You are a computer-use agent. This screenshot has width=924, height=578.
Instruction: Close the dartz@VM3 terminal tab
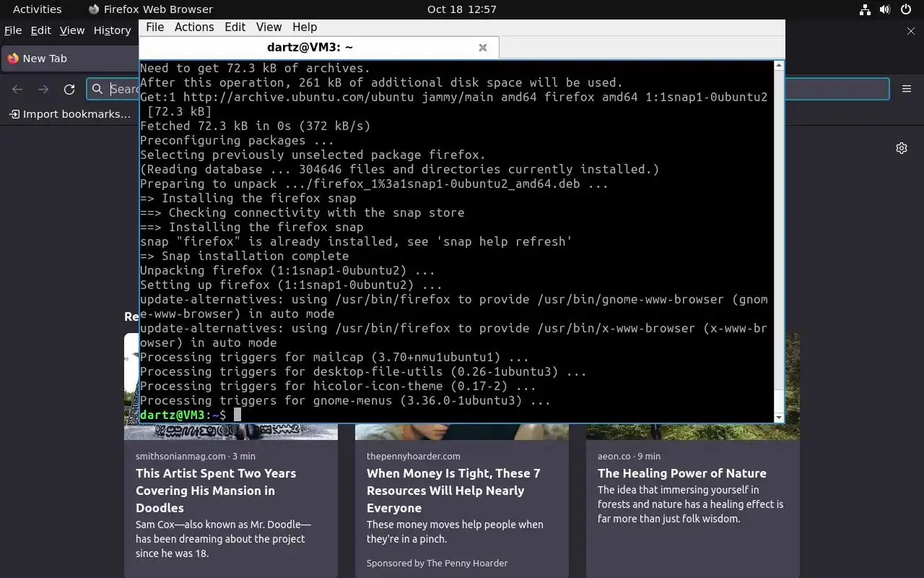click(x=483, y=48)
